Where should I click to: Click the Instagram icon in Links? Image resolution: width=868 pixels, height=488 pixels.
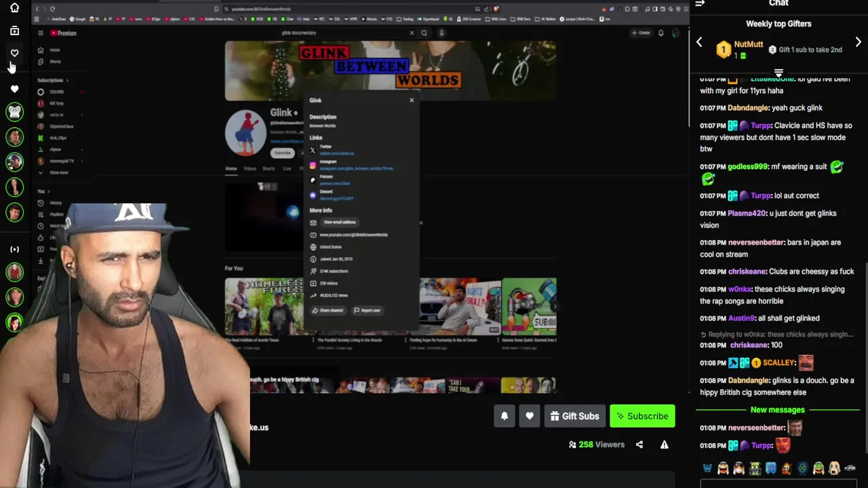coord(313,165)
